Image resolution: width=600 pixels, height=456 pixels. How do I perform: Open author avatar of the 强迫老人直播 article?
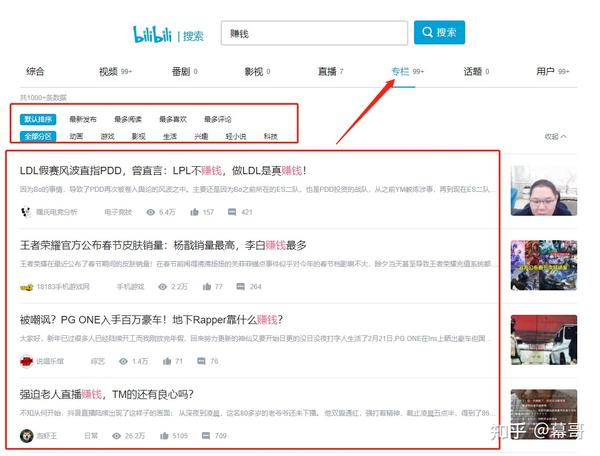point(26,436)
